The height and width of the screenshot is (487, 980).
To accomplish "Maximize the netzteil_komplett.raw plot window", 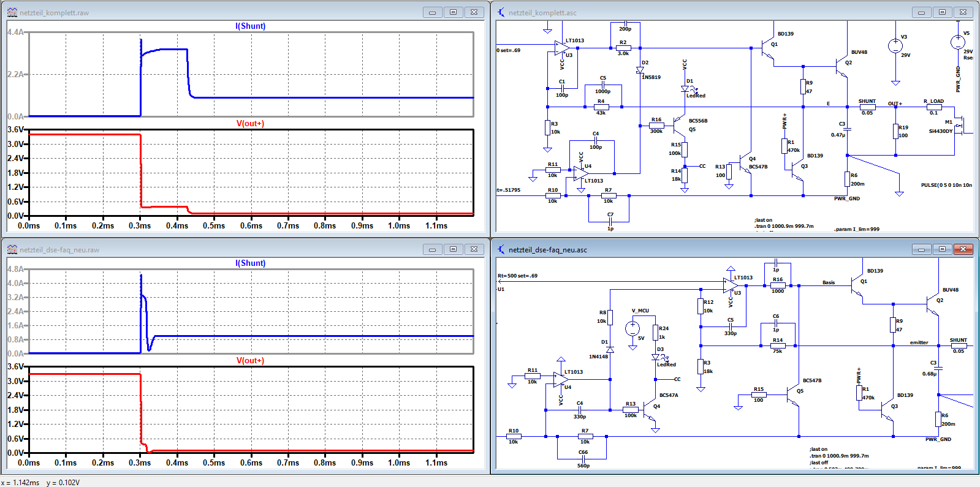I will (x=453, y=12).
